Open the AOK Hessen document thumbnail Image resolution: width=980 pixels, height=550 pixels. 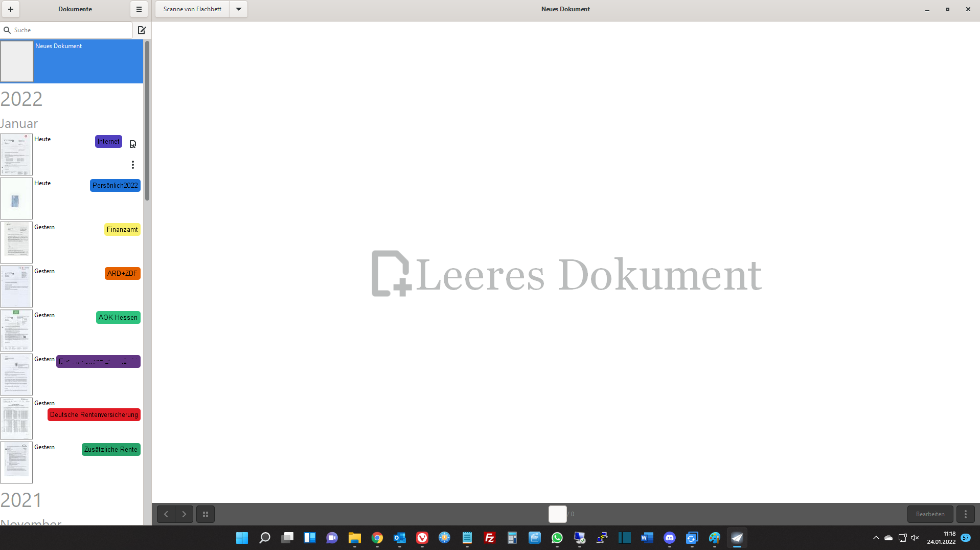[16, 331]
